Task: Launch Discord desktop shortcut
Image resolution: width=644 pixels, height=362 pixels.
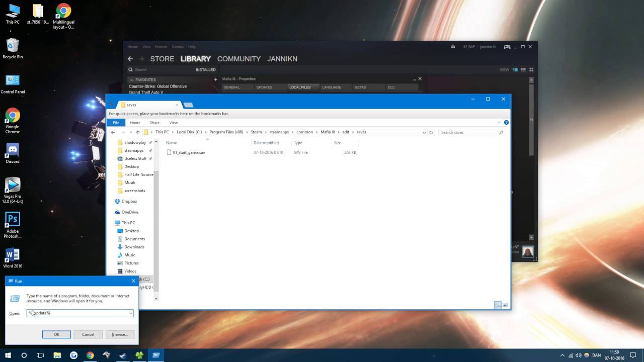Action: point(13,153)
